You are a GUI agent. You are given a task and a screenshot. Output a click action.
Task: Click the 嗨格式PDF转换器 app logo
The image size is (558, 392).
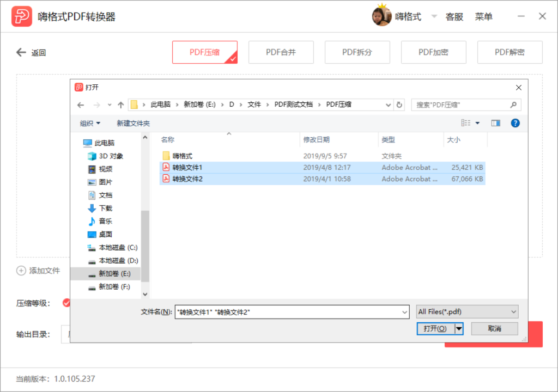[x=21, y=16]
